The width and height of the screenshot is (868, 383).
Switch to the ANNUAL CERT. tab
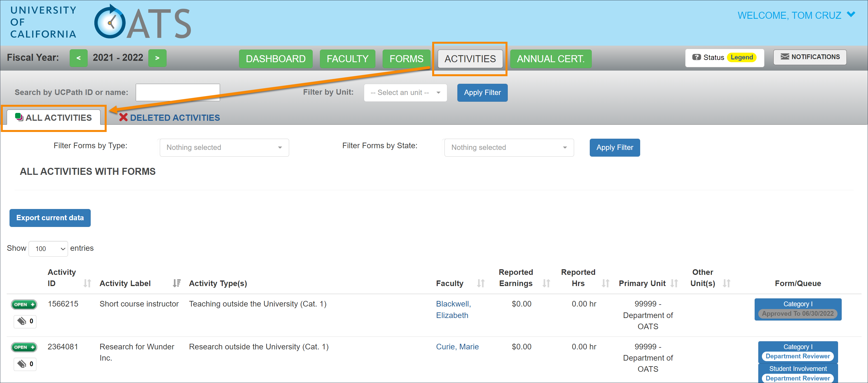pyautogui.click(x=550, y=59)
